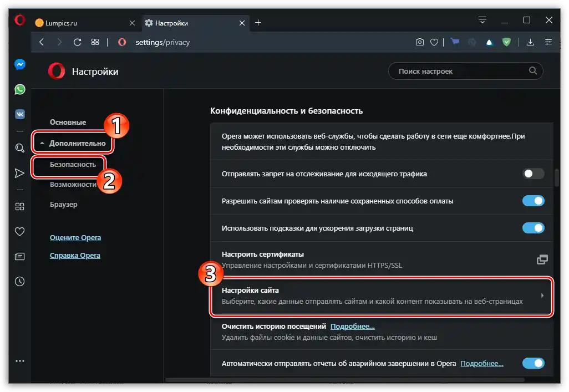Open Подробнее link for crash reports
The image size is (569, 392).
[x=482, y=363]
